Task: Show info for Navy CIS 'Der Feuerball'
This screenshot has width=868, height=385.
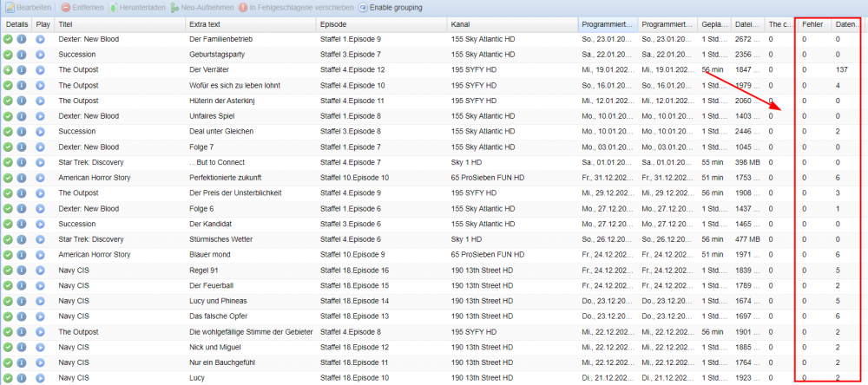Action: point(22,286)
